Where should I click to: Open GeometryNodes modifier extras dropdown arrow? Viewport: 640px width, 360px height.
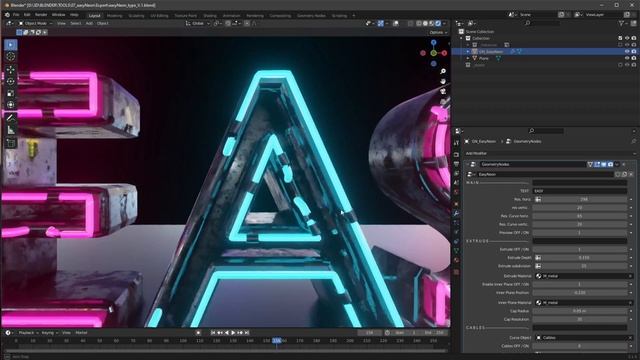click(x=617, y=164)
